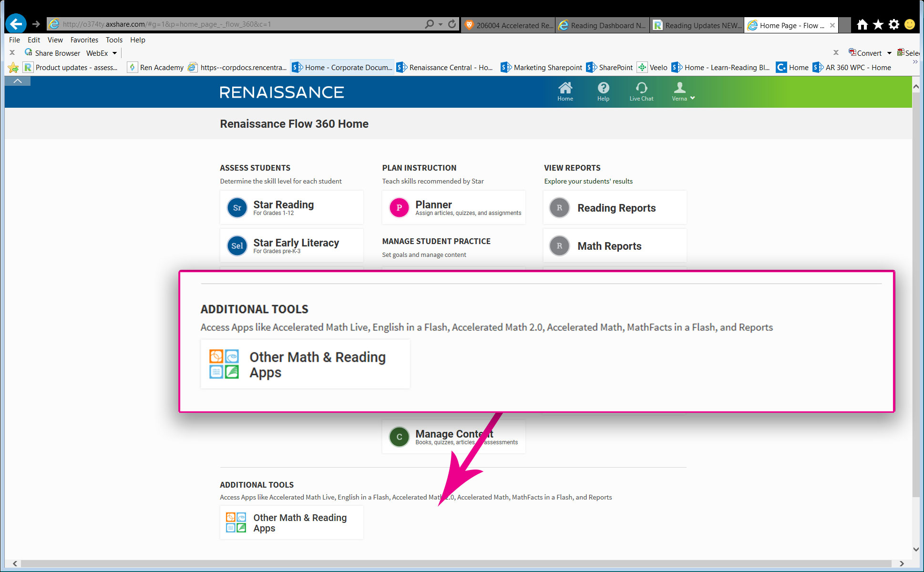
Task: Open Math Reports tile
Action: [x=615, y=245]
